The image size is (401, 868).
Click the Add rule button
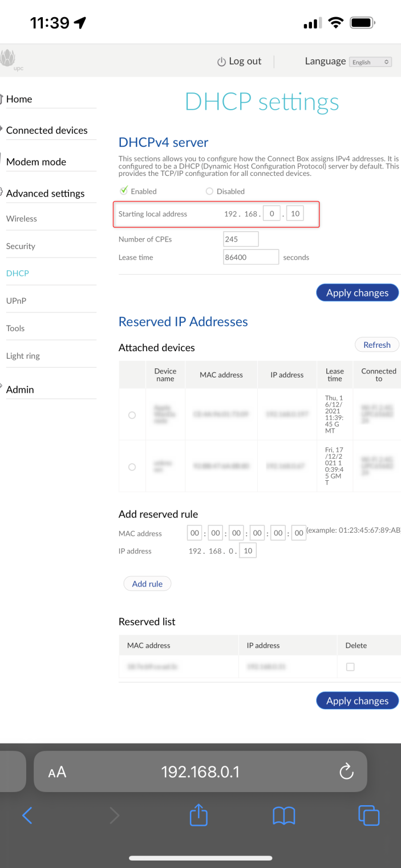coord(147,584)
